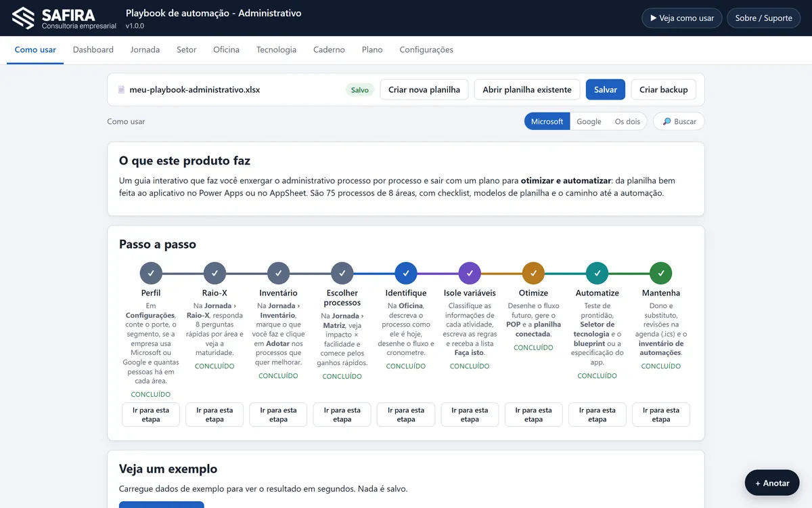This screenshot has height=508, width=812.
Task: Click the Passo a passo heading
Action: click(158, 245)
